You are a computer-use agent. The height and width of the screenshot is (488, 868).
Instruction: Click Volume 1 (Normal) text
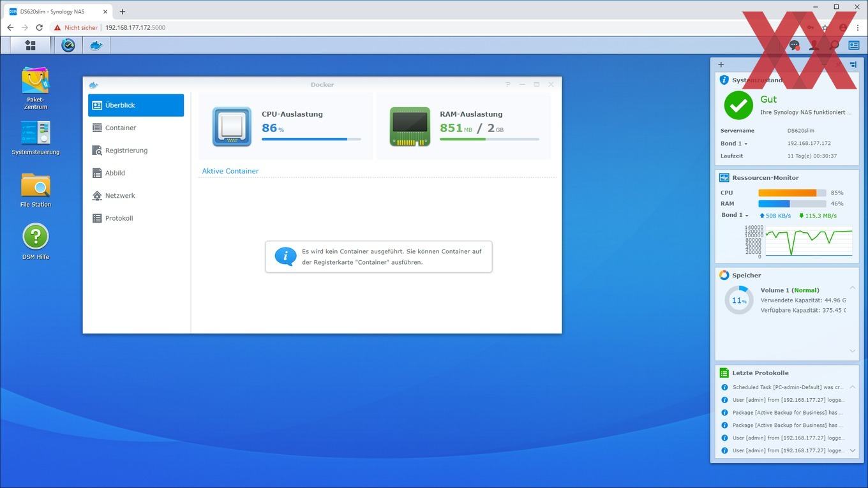click(x=789, y=290)
